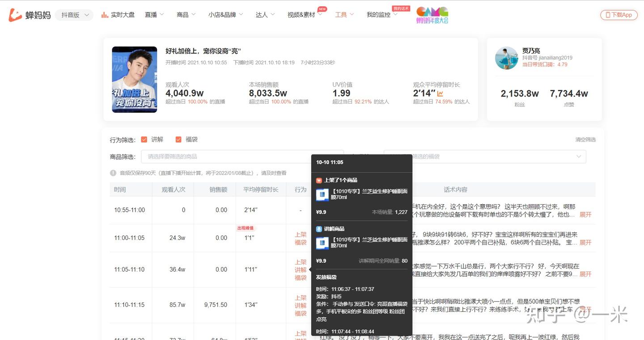
Task: Expand script text for the 10:55-11:00 row
Action: point(585,214)
